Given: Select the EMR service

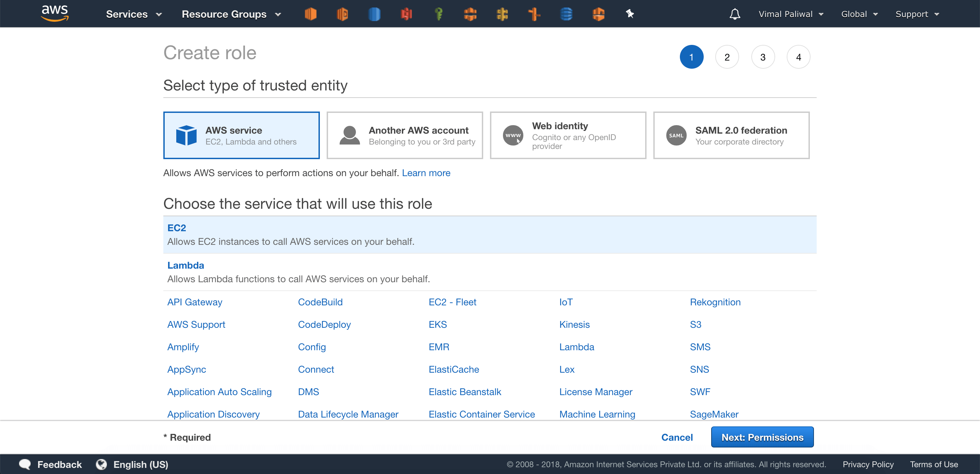Looking at the screenshot, I should (439, 347).
